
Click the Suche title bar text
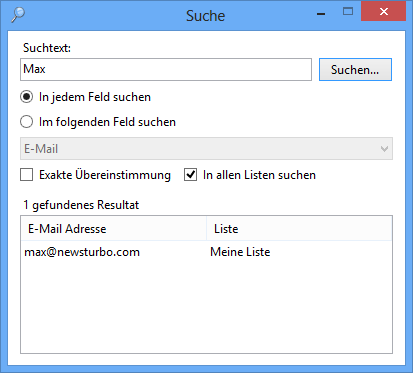206,16
